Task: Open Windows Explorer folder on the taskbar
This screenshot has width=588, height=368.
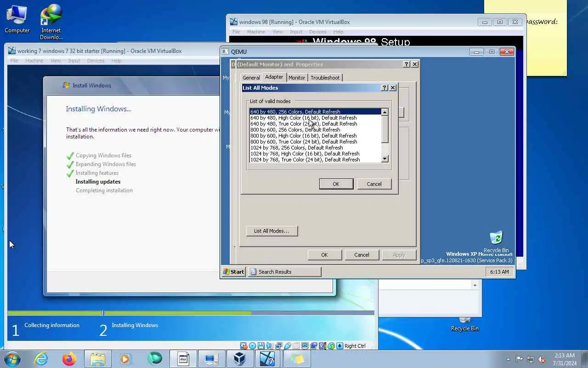Action: [98, 359]
